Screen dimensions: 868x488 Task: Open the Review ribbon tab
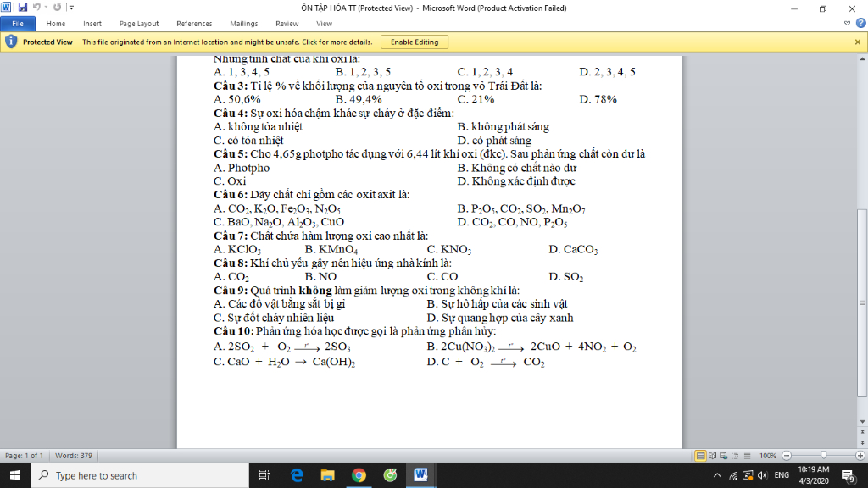(x=287, y=24)
